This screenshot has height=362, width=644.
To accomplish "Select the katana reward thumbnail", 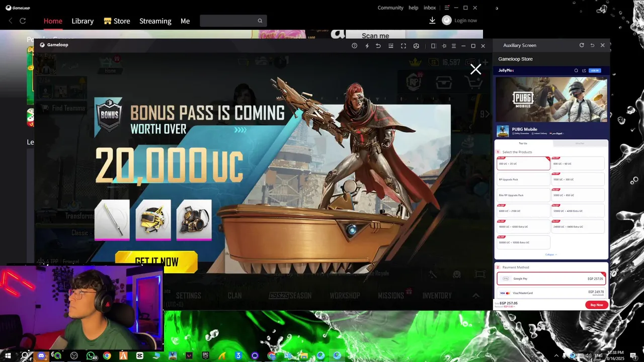I will tap(112, 220).
